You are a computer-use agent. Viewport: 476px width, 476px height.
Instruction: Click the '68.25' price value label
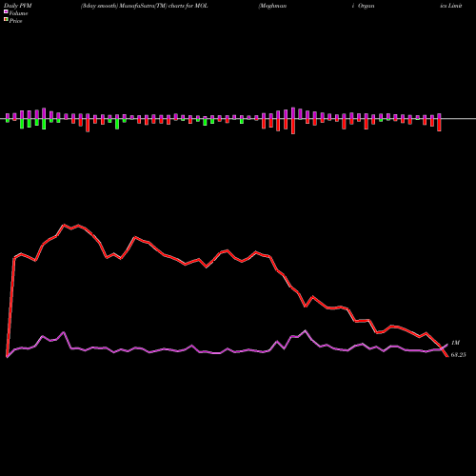point(458,355)
